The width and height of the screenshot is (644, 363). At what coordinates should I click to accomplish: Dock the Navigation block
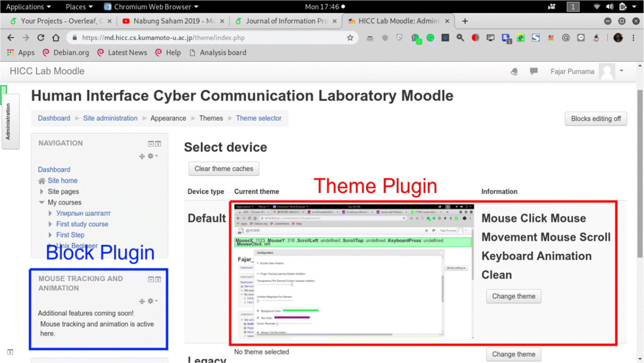point(158,144)
